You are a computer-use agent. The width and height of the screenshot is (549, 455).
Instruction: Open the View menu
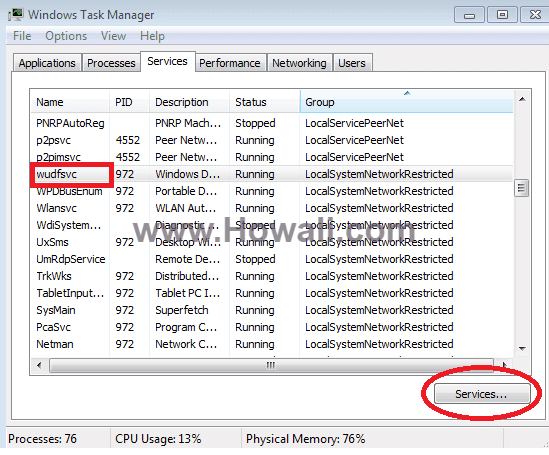click(x=113, y=36)
